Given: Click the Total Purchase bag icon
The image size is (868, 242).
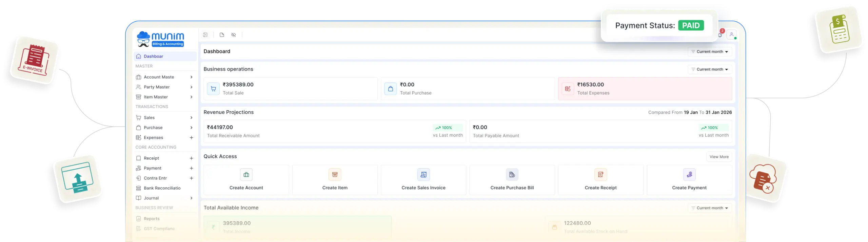Looking at the screenshot, I should point(391,89).
